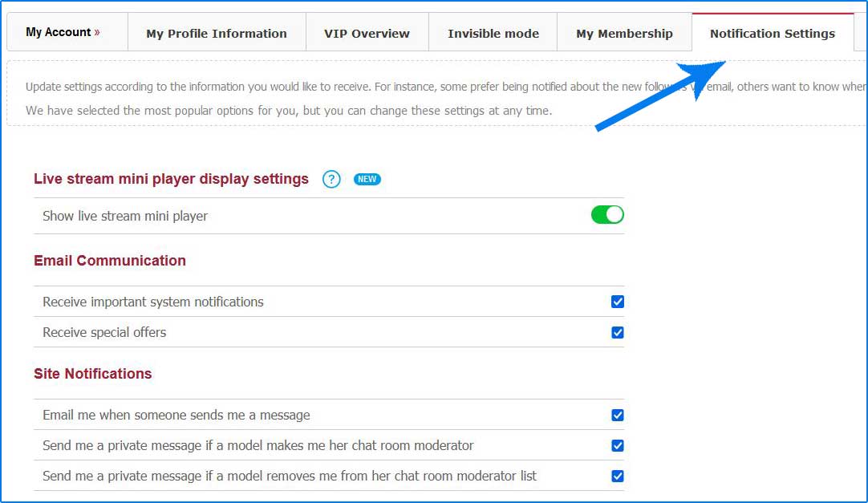Viewport: 868px width, 503px height.
Task: Click the Site Notifications heading
Action: (93, 374)
